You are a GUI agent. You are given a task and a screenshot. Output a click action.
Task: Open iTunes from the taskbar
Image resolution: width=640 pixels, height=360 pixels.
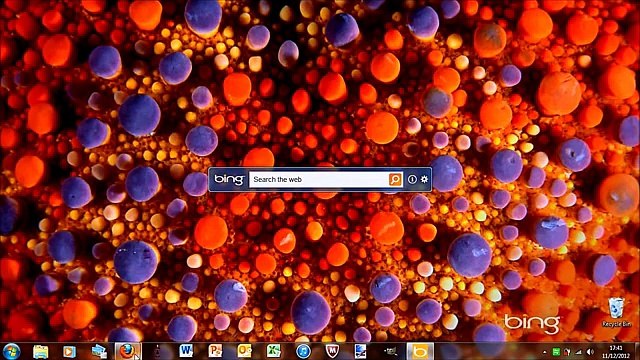point(303,351)
